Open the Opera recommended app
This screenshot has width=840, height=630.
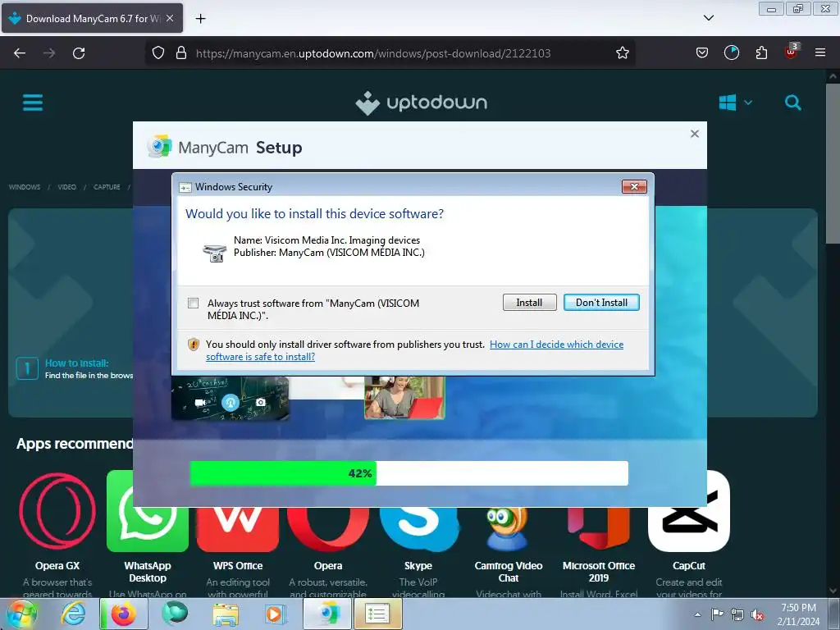coord(328,529)
